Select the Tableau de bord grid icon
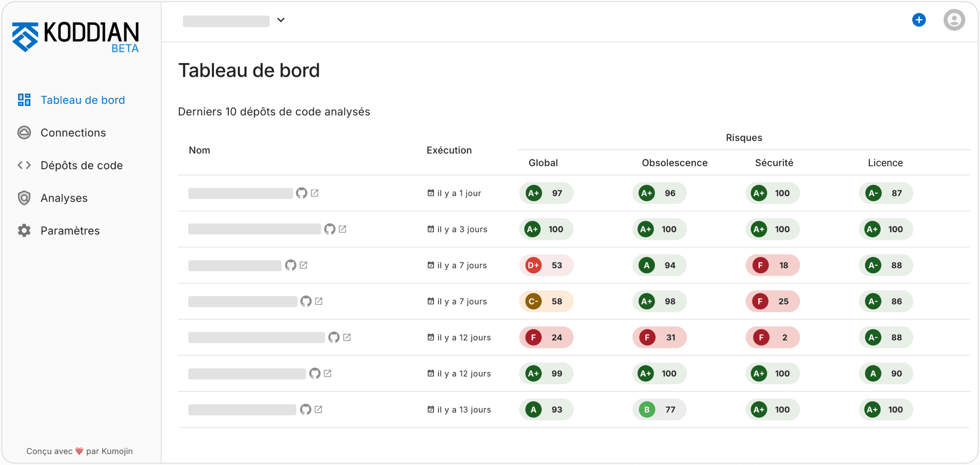The height and width of the screenshot is (465, 980). tap(24, 100)
